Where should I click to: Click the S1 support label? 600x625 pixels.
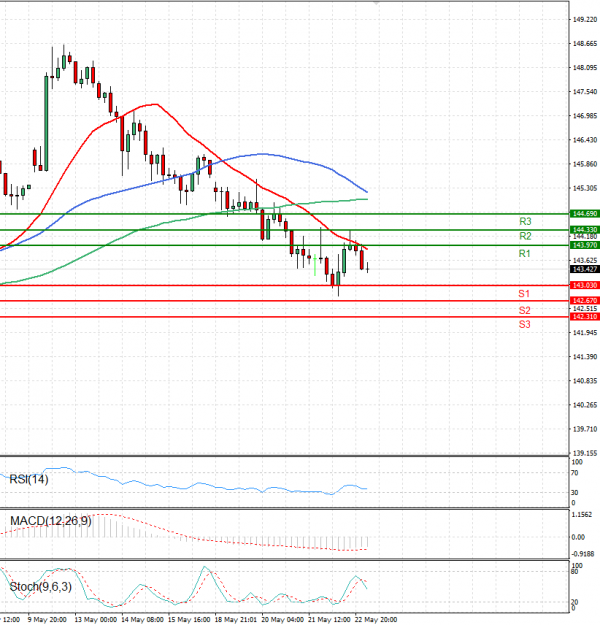tap(524, 294)
